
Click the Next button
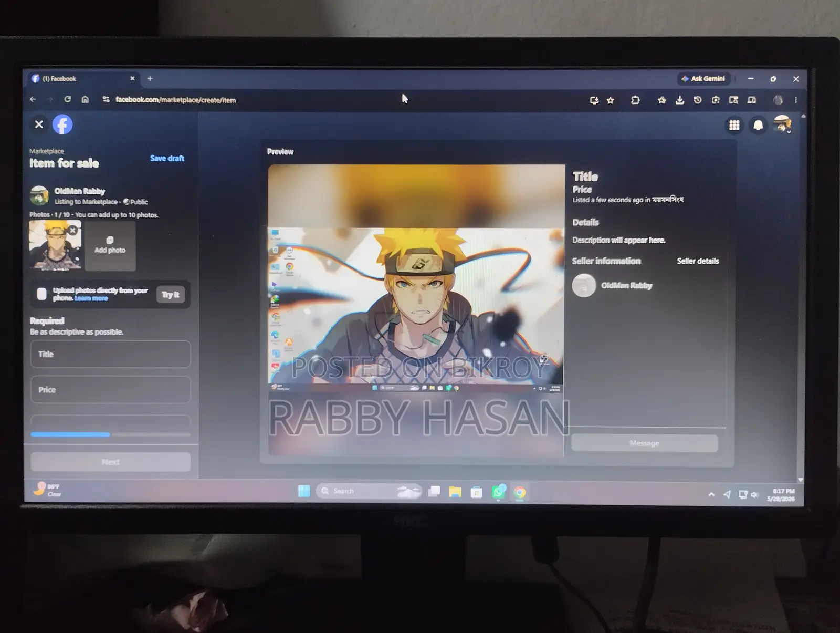point(110,462)
